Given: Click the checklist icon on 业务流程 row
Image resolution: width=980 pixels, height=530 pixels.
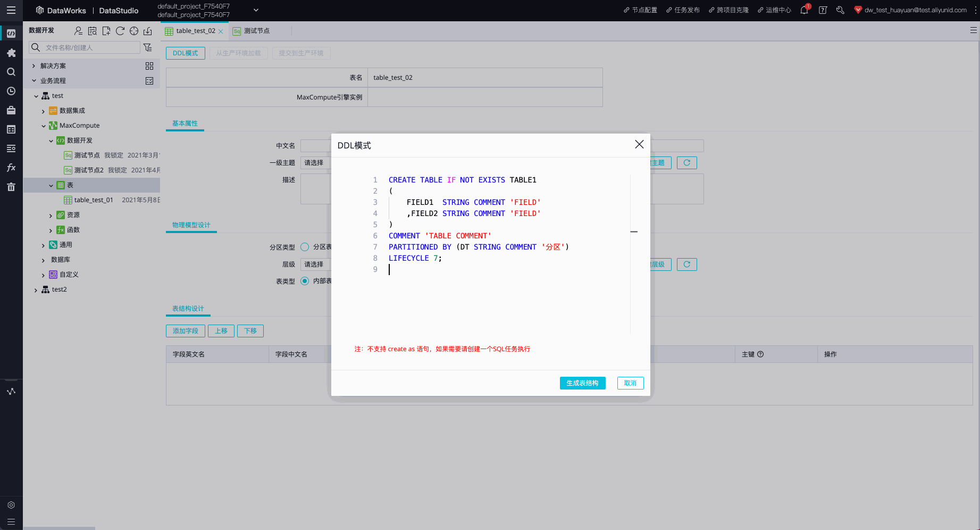Looking at the screenshot, I should pyautogui.click(x=149, y=81).
